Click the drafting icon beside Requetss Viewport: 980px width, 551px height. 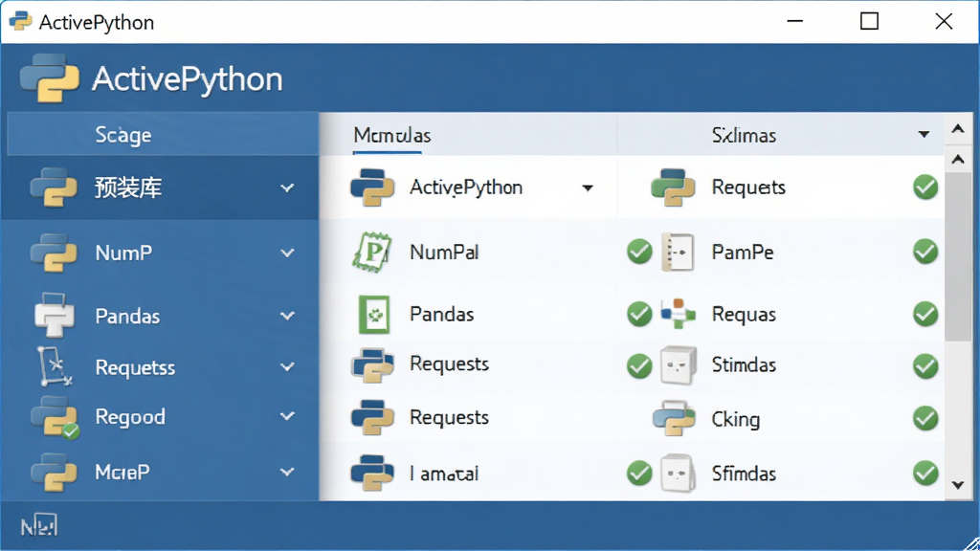[55, 366]
